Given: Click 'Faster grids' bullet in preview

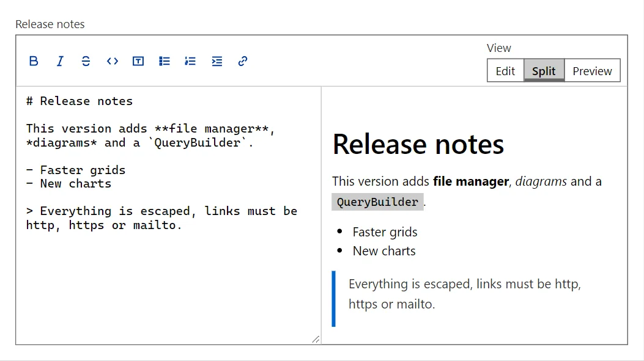Looking at the screenshot, I should [385, 232].
